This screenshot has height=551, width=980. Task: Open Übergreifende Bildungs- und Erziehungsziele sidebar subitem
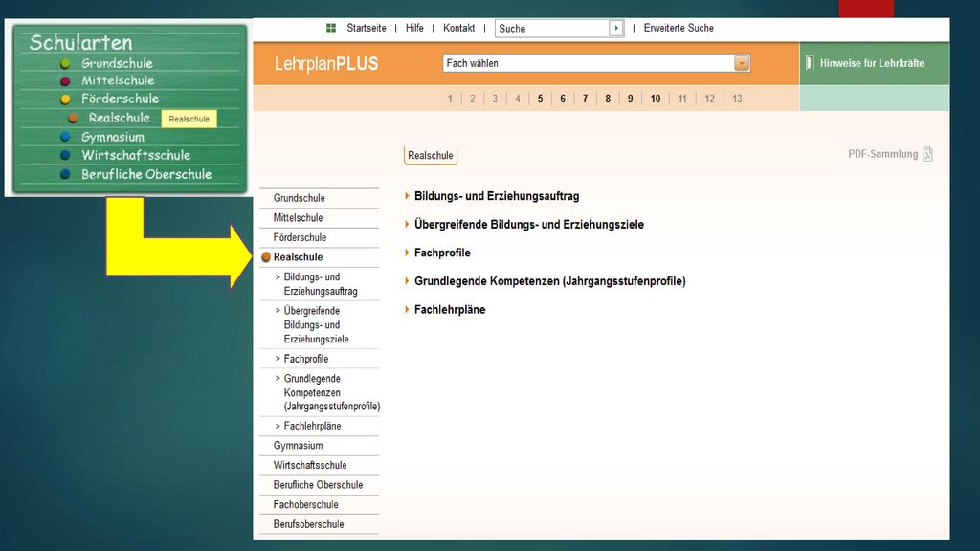[316, 325]
